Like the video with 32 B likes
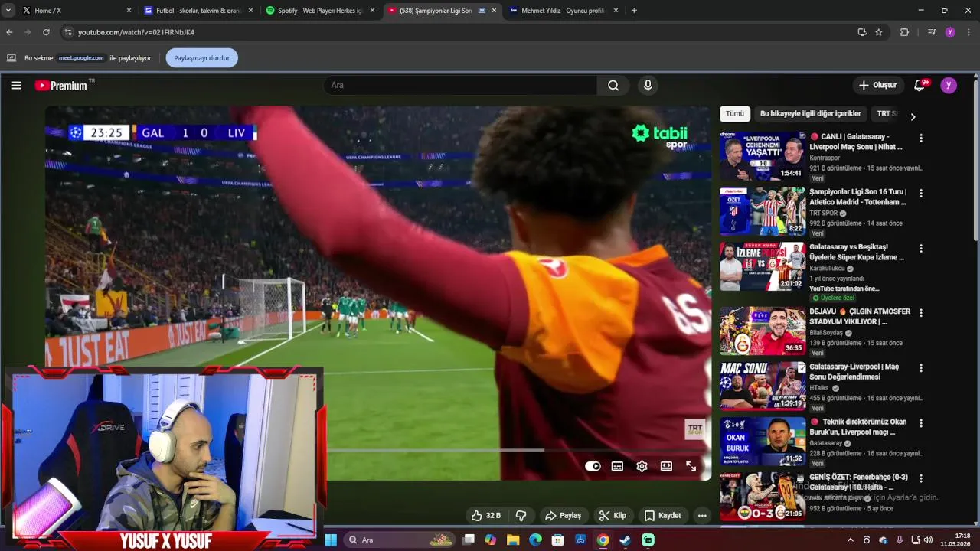The height and width of the screenshot is (551, 980). 485,516
